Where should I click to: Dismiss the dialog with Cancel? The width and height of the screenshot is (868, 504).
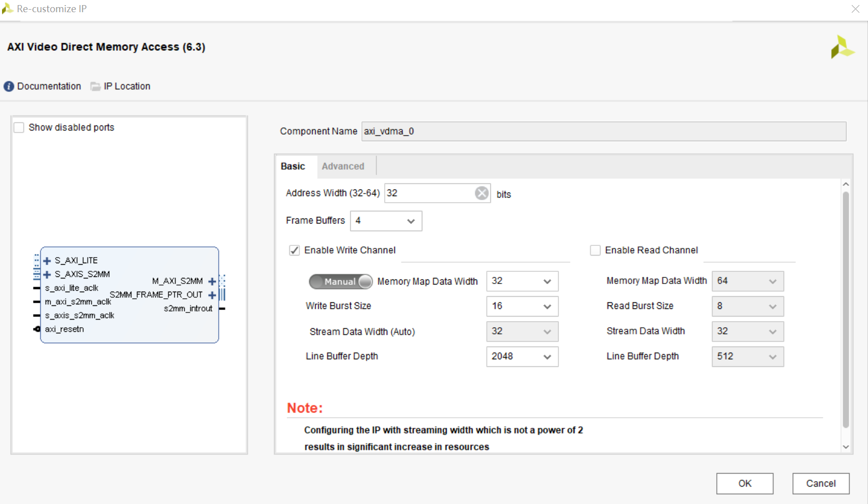820,484
